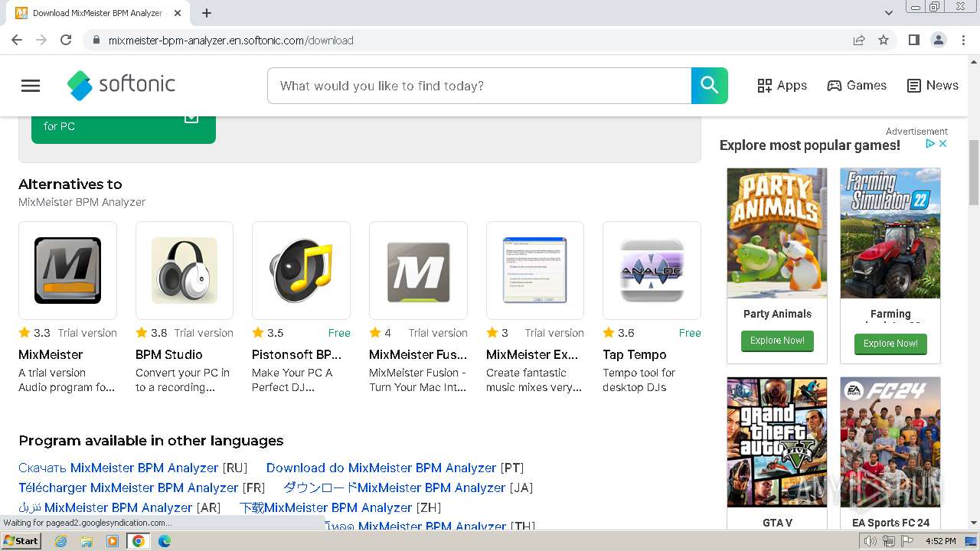
Task: Click the address bar URL
Action: coord(230,41)
